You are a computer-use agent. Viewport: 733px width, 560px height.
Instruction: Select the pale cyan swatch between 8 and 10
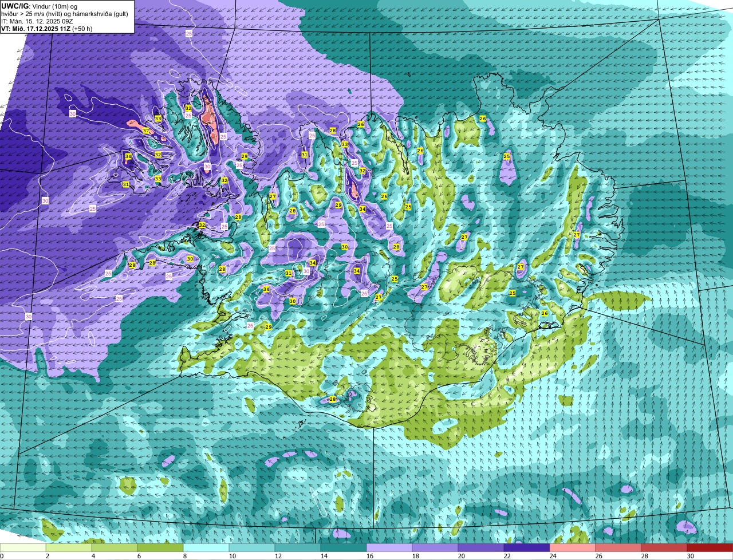click(x=206, y=547)
